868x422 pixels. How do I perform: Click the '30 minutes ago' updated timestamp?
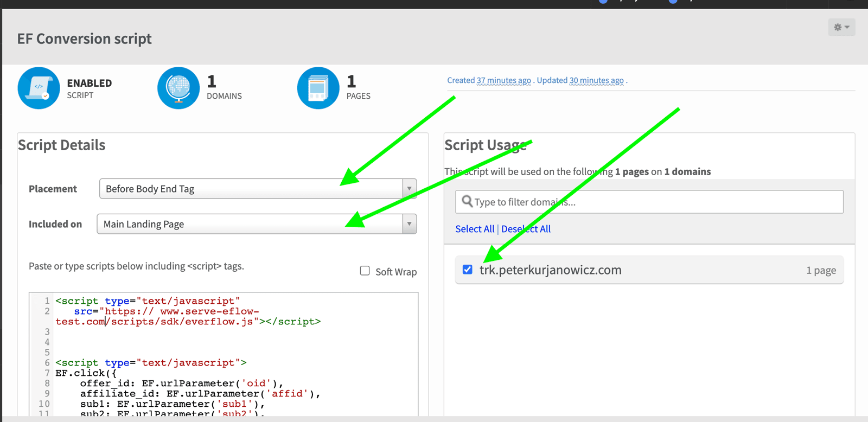(596, 80)
